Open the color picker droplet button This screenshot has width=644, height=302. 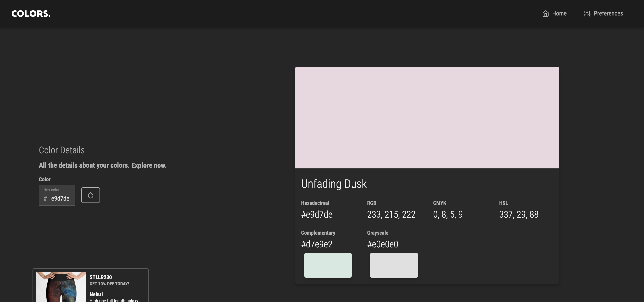[90, 195]
